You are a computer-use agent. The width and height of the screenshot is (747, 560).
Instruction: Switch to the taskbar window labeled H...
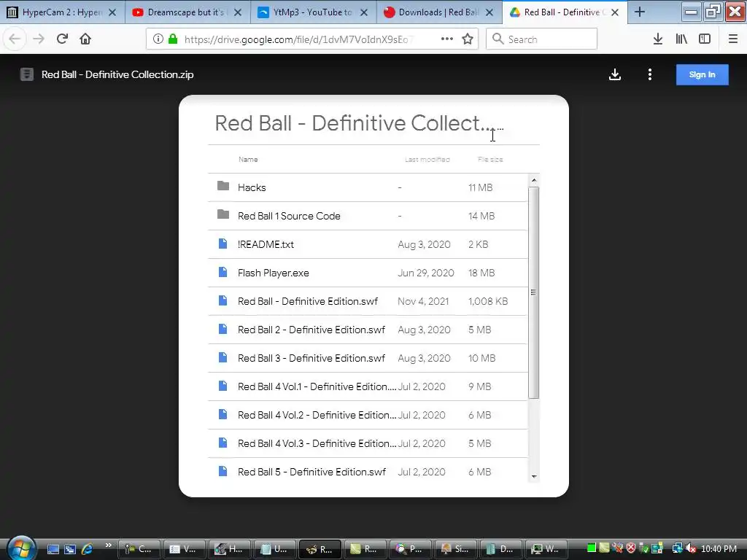point(230,549)
